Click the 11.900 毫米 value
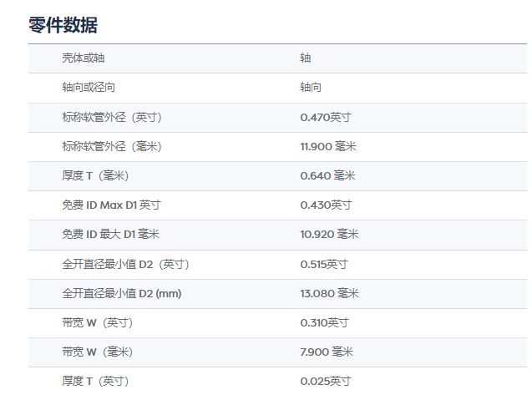The image size is (532, 400). click(328, 146)
